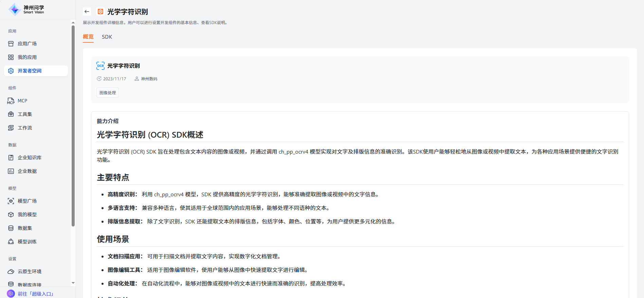644x298 pixels.
Task: Click the 企业数据 chart icon
Action: click(x=11, y=171)
